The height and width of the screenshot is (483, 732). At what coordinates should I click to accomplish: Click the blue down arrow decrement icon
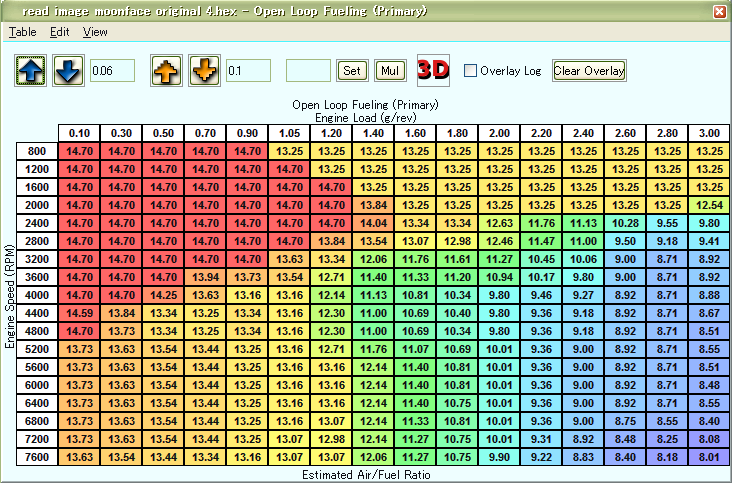[68, 71]
